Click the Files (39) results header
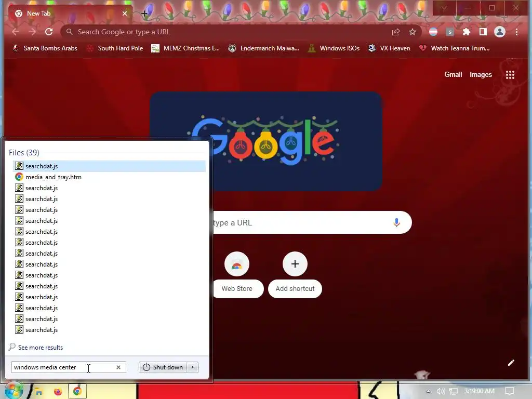The image size is (532, 399). coord(24,153)
